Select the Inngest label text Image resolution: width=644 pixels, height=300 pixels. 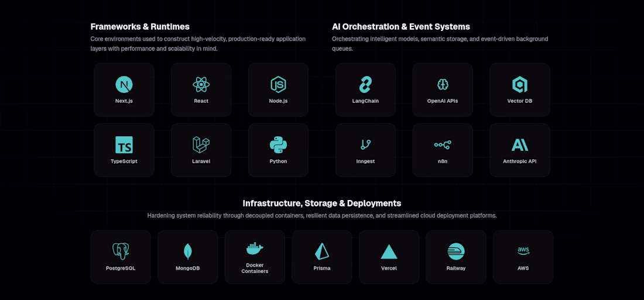click(x=365, y=161)
